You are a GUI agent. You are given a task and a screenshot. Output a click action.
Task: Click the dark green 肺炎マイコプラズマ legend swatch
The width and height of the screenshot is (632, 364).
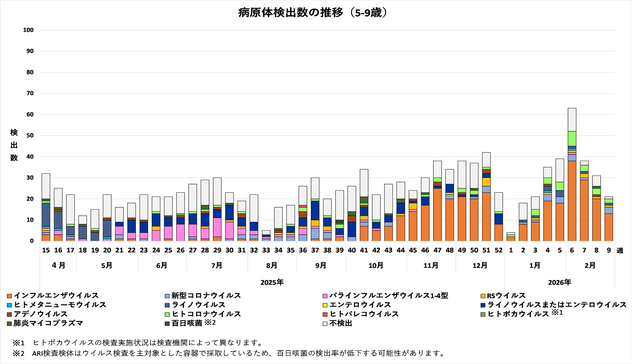coord(9,323)
